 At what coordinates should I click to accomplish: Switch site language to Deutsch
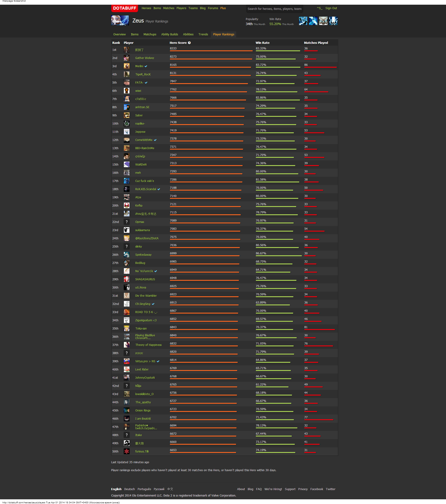pos(129,489)
